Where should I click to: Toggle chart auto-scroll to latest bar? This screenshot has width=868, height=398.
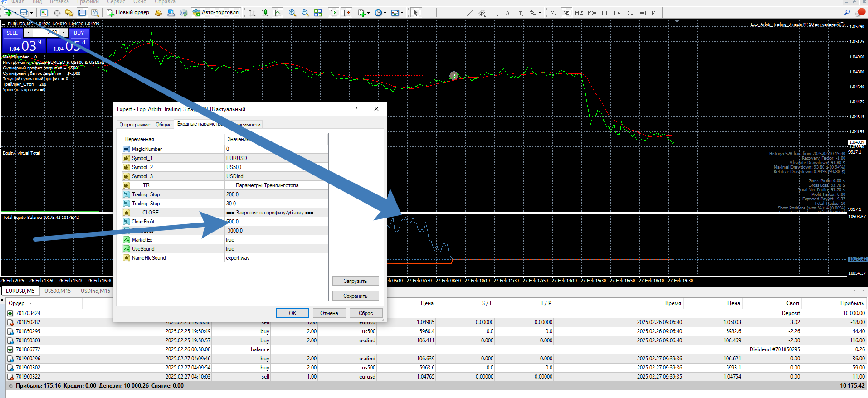(334, 13)
